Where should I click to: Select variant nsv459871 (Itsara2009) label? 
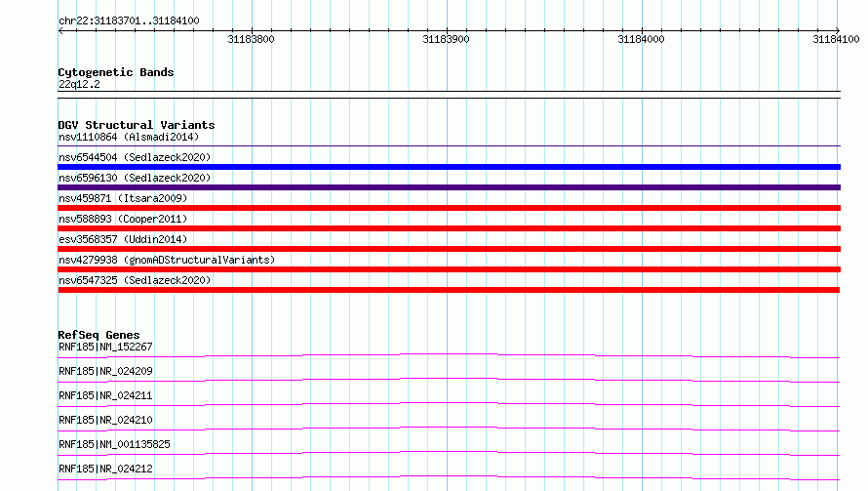point(123,198)
